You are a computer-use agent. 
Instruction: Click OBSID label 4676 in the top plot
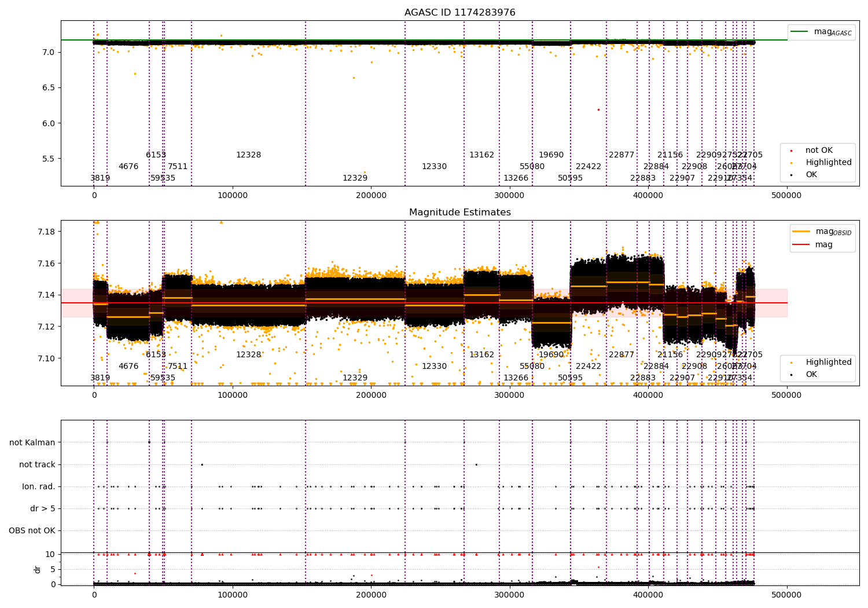pos(128,167)
